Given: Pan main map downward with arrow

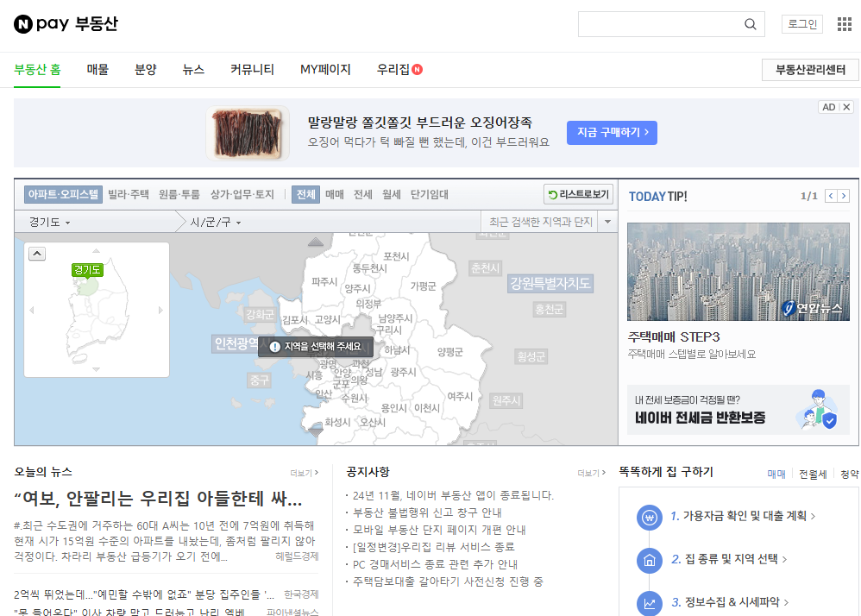Looking at the screenshot, I should [315, 432].
